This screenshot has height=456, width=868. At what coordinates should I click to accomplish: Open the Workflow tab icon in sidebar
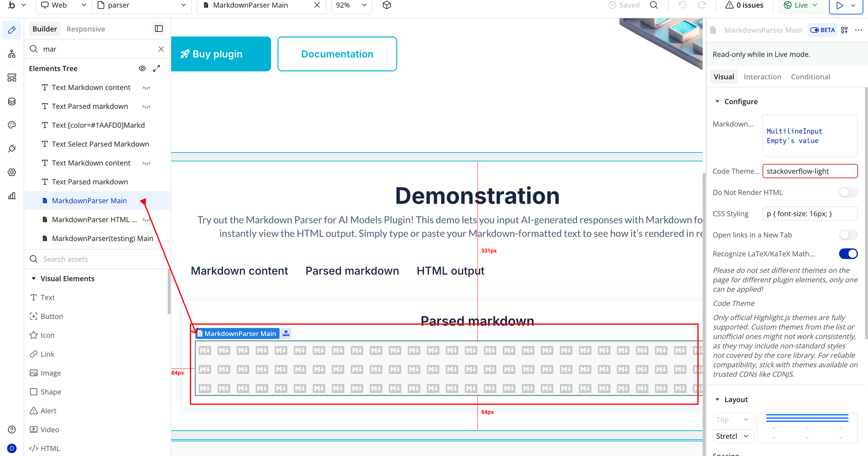[x=12, y=54]
